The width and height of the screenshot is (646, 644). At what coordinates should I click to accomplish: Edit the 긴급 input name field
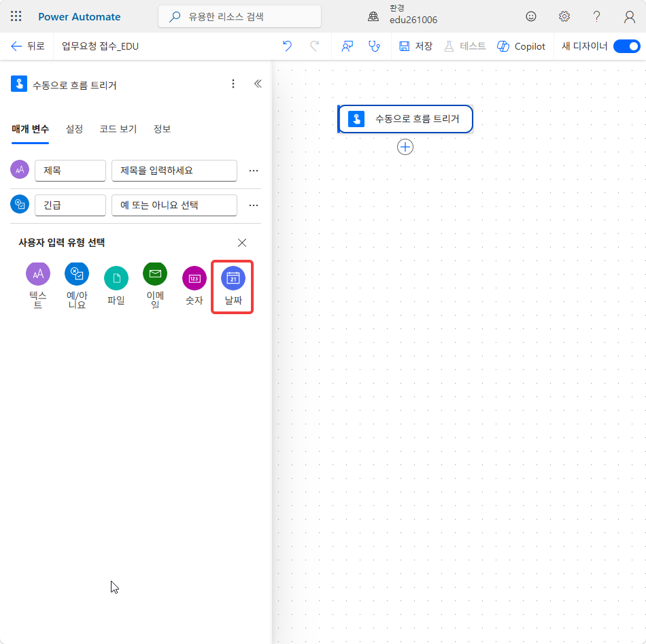[71, 205]
